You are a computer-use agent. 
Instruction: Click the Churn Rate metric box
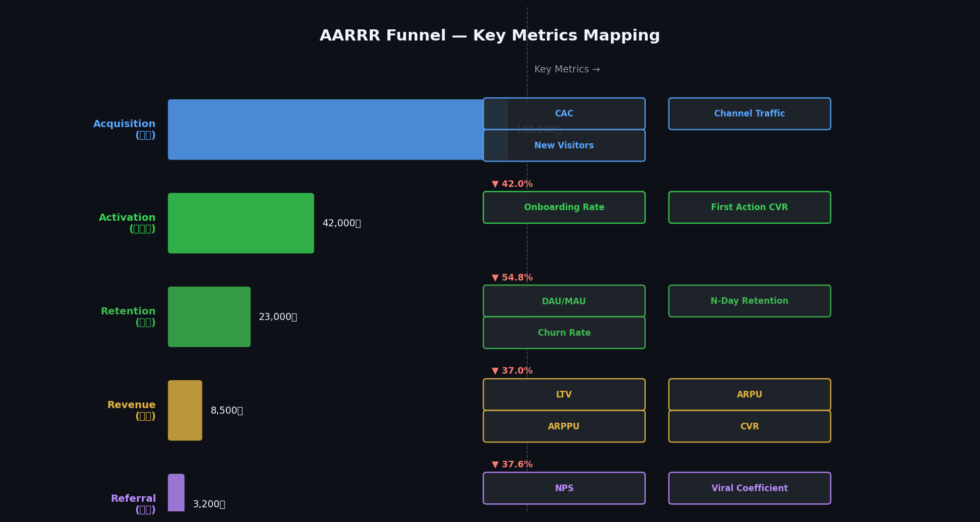[x=564, y=333]
